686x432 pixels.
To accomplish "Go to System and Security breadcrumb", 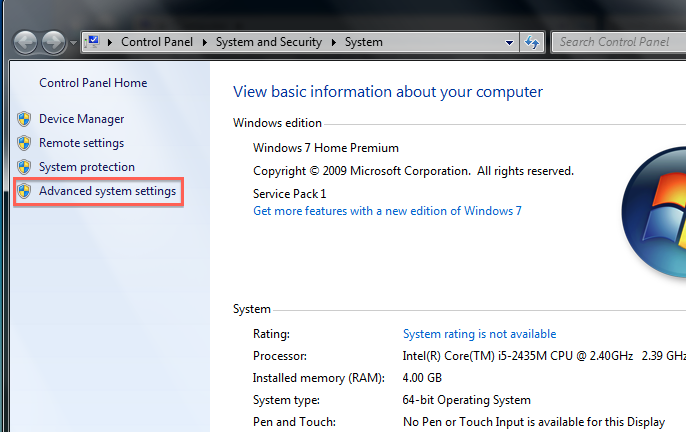I will pyautogui.click(x=269, y=42).
